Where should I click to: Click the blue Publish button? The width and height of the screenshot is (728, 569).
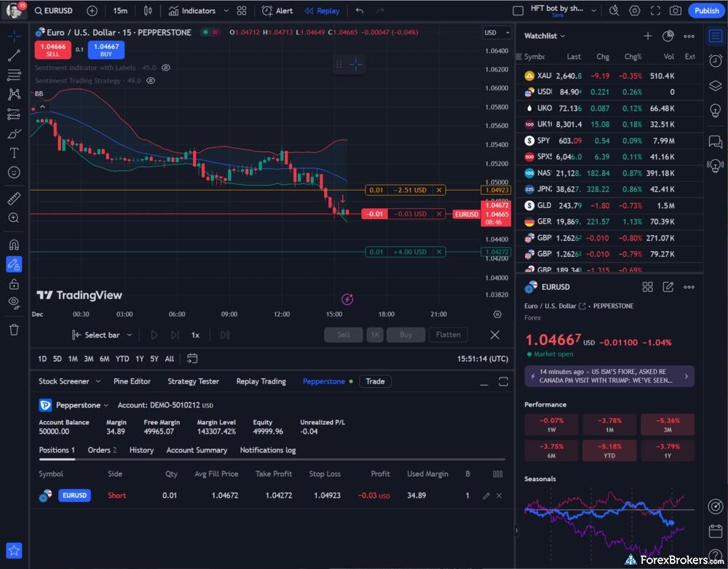tap(706, 11)
